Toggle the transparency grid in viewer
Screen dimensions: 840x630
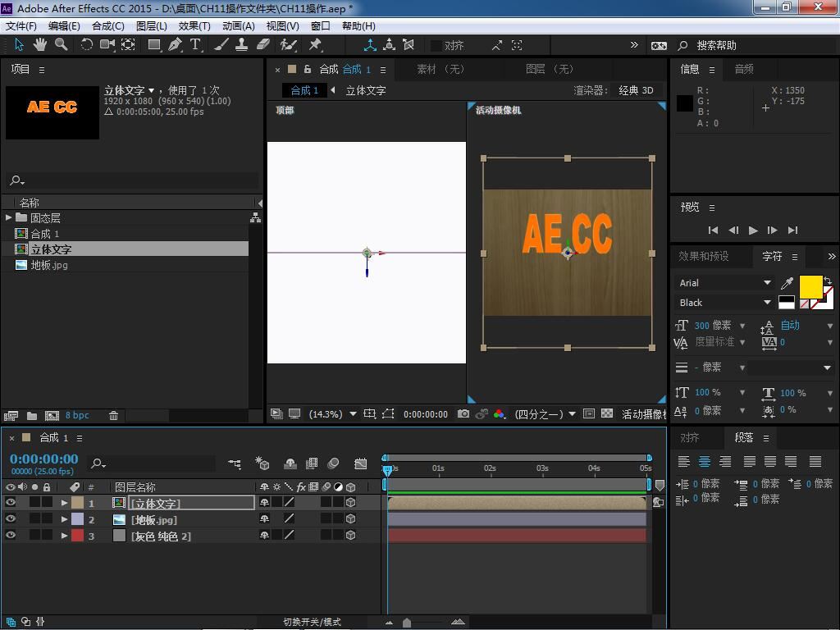pos(607,413)
